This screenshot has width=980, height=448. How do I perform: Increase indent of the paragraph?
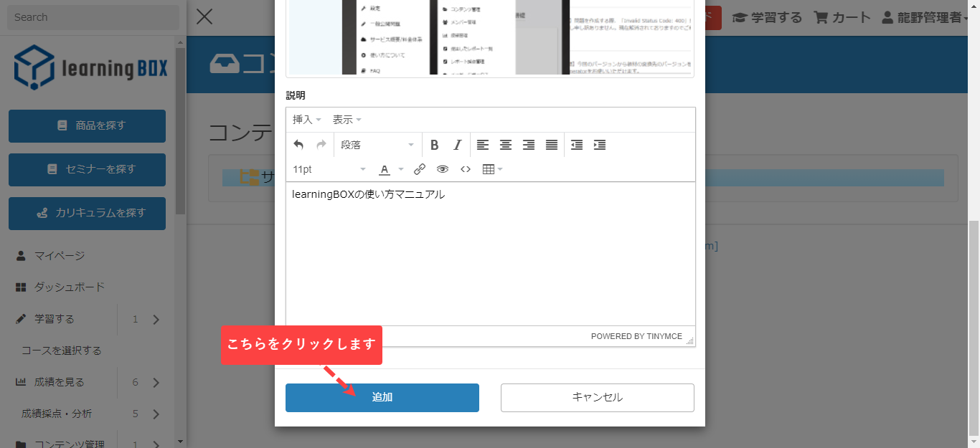tap(600, 145)
